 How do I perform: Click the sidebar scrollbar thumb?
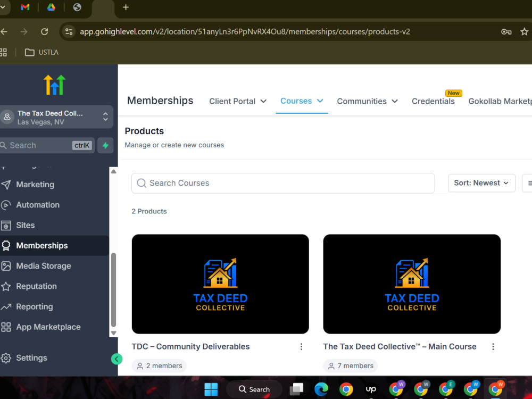(x=114, y=290)
